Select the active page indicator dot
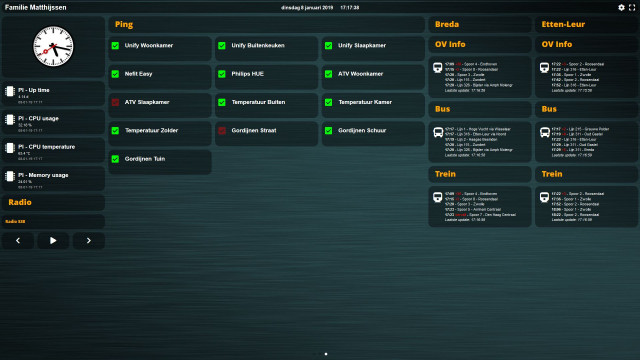 [326, 354]
